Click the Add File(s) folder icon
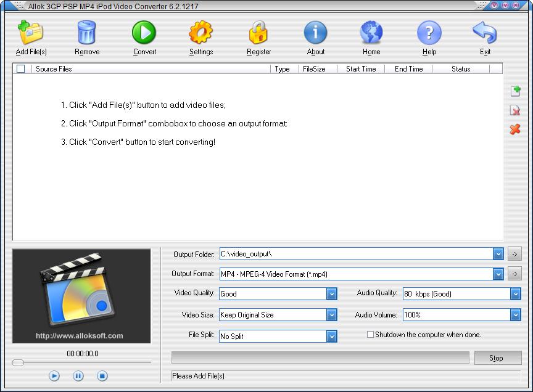 (x=31, y=33)
